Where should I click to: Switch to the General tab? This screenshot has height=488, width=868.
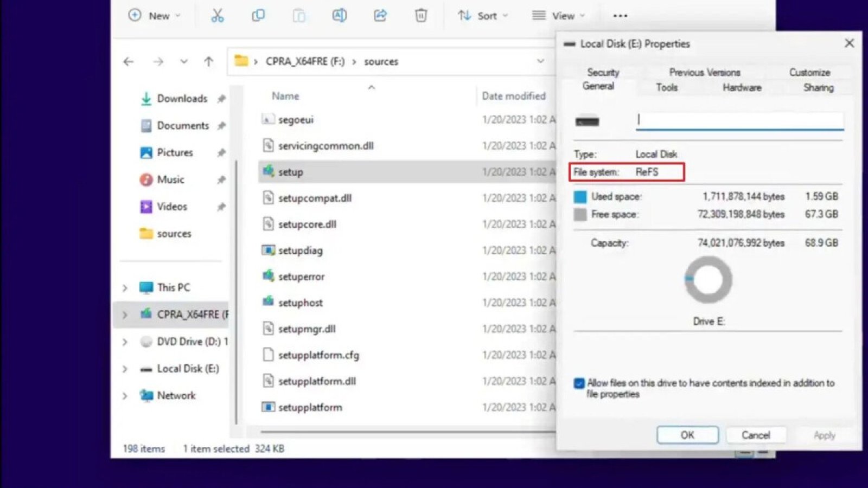coord(598,86)
